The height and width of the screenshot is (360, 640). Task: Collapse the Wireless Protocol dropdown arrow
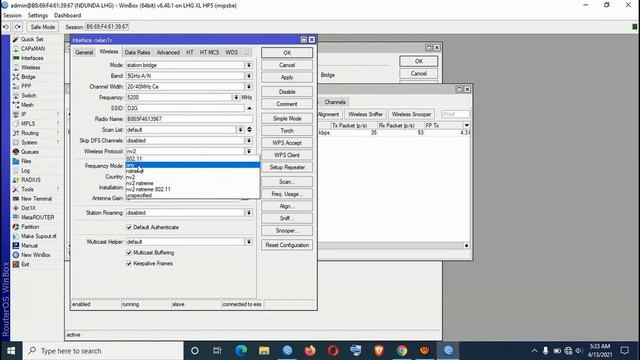click(249, 151)
